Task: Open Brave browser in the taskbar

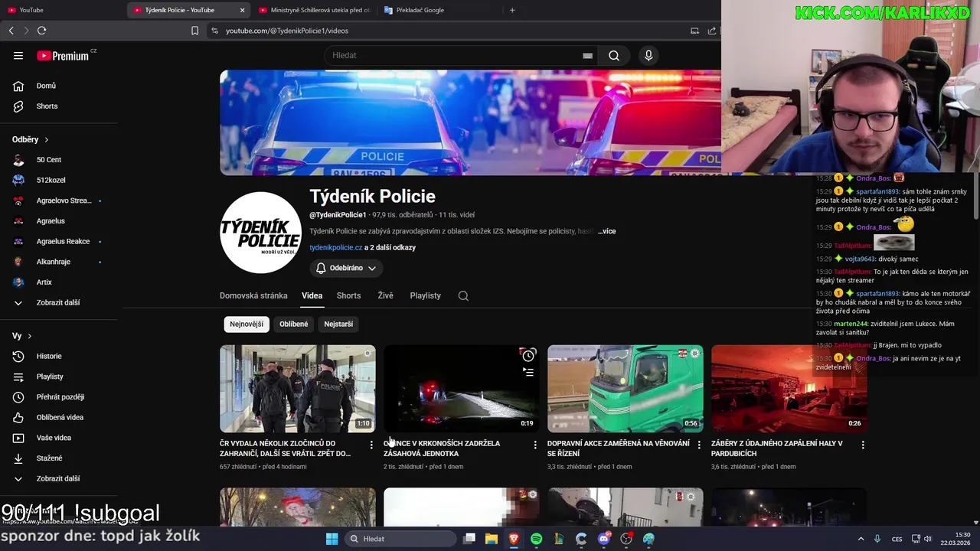Action: 514,539
